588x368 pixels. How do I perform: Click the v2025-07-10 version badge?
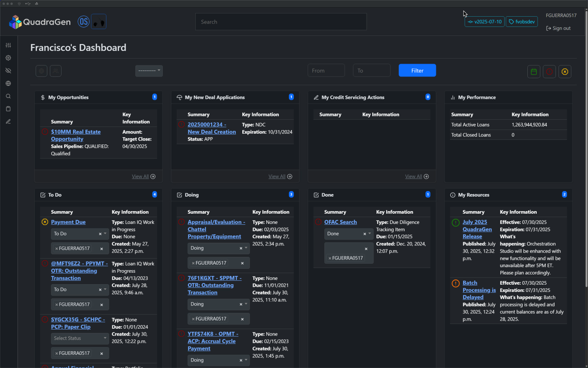[485, 22]
